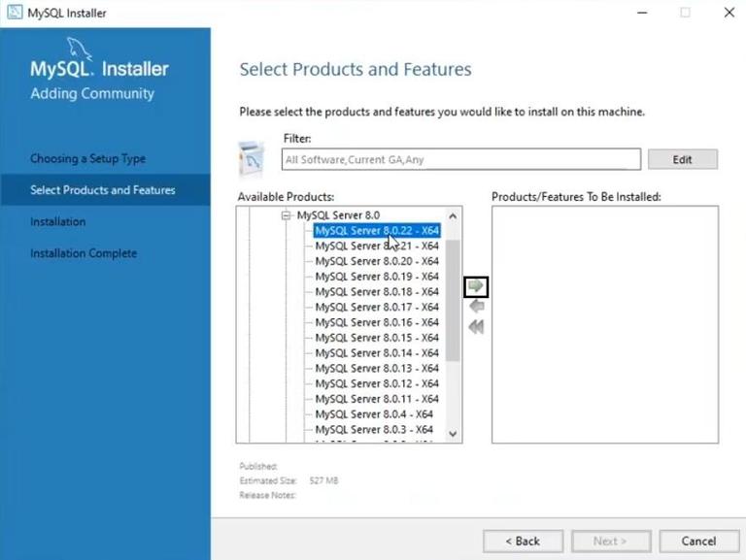Click the Filter text field
The height and width of the screenshot is (560, 746).
461,159
